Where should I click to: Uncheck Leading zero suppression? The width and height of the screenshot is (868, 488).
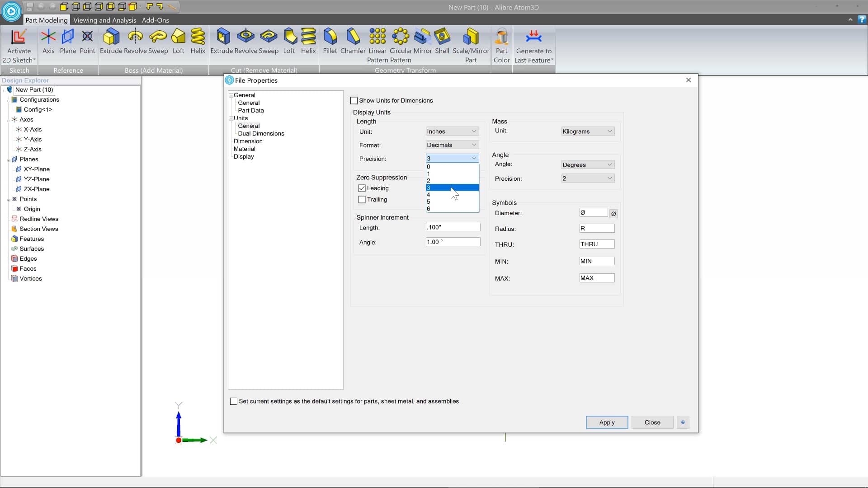click(361, 188)
